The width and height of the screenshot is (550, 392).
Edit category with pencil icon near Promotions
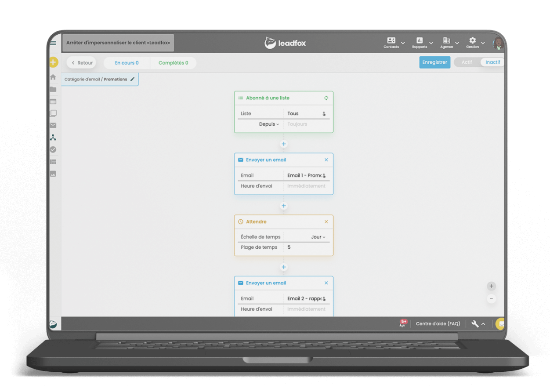[x=132, y=79]
